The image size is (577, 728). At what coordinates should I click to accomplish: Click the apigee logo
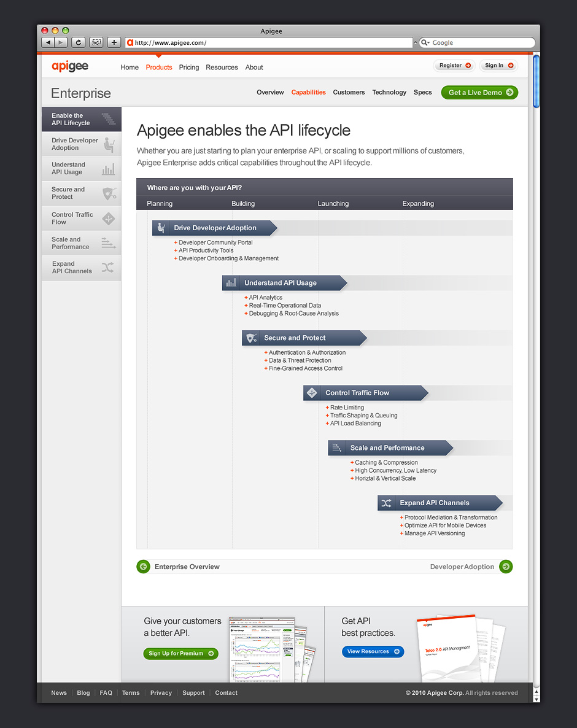pyautogui.click(x=70, y=66)
